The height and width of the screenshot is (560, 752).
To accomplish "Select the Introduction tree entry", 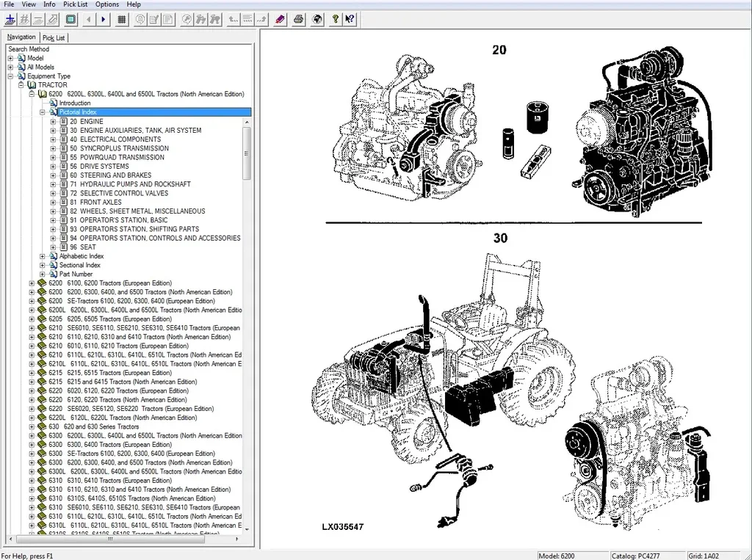I will [x=75, y=103].
